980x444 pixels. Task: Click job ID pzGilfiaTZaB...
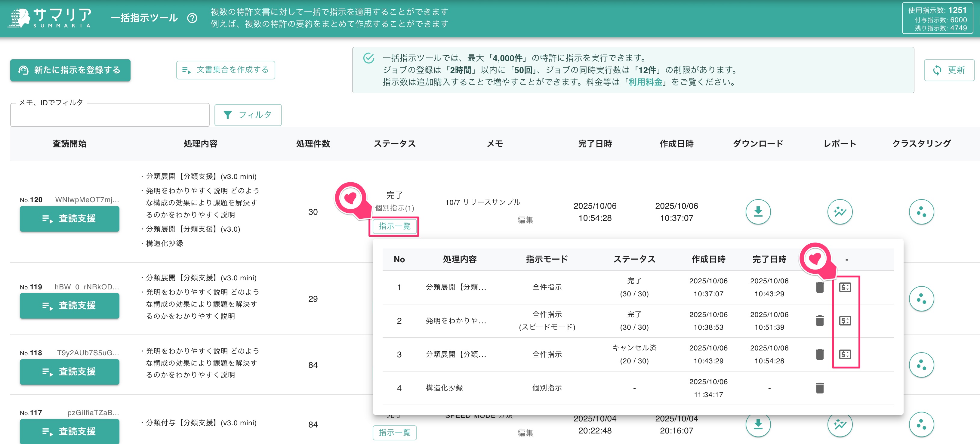[93, 412]
